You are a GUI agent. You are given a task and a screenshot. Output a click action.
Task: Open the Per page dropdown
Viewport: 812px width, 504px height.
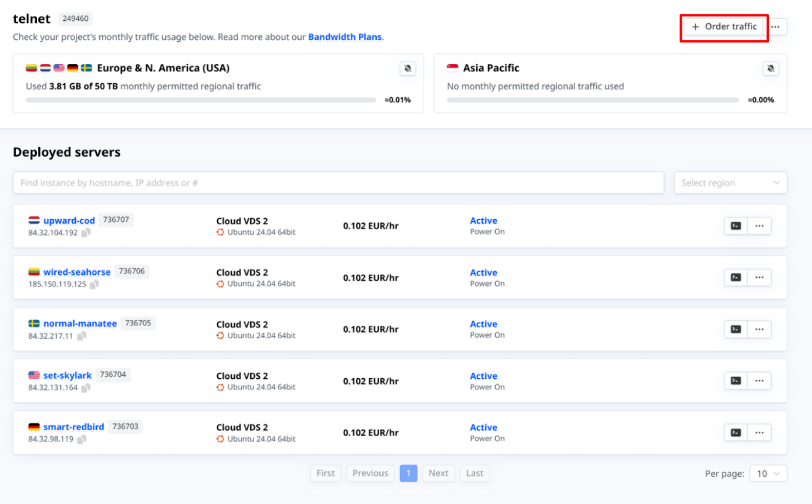click(768, 474)
